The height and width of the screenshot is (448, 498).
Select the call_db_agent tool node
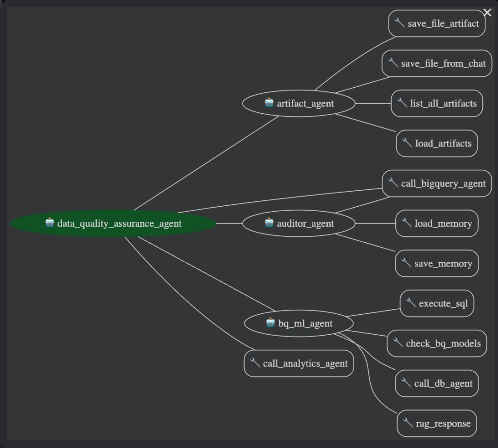point(437,383)
